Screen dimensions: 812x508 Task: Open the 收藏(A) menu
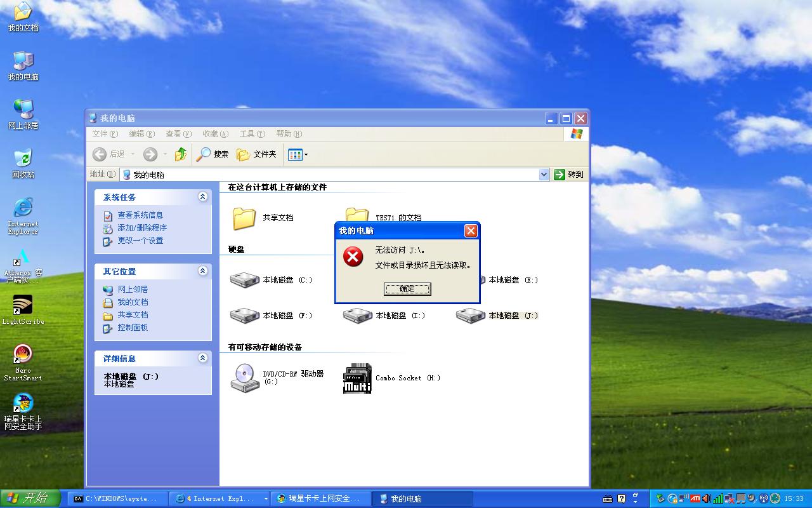click(x=215, y=134)
